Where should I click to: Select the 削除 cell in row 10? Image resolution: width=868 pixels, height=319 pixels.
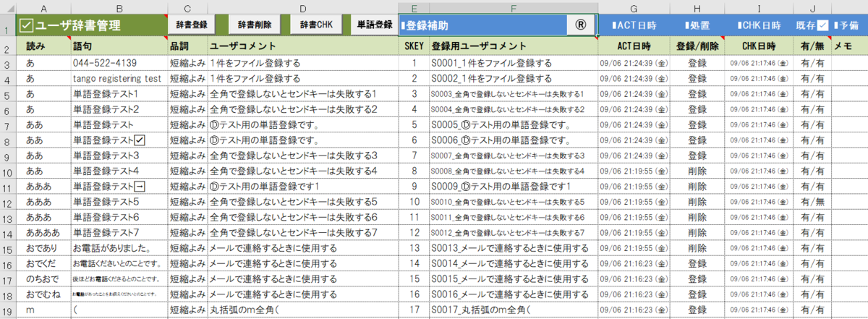(697, 171)
